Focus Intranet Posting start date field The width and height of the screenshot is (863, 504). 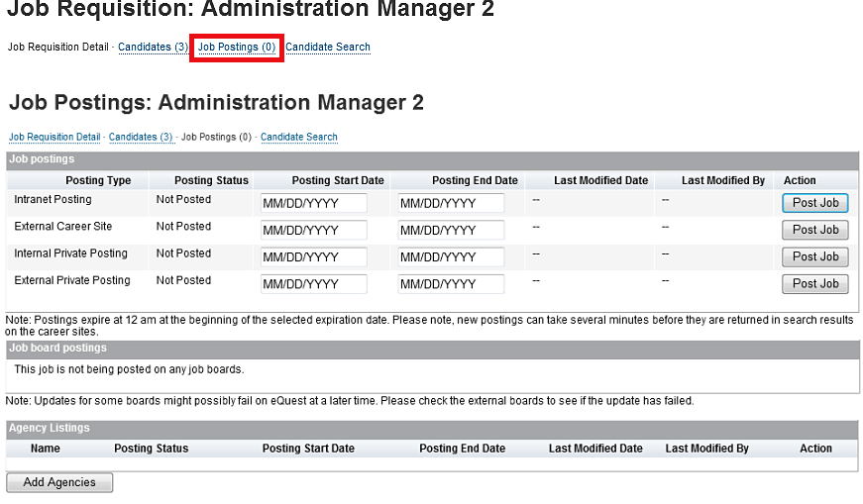point(314,203)
